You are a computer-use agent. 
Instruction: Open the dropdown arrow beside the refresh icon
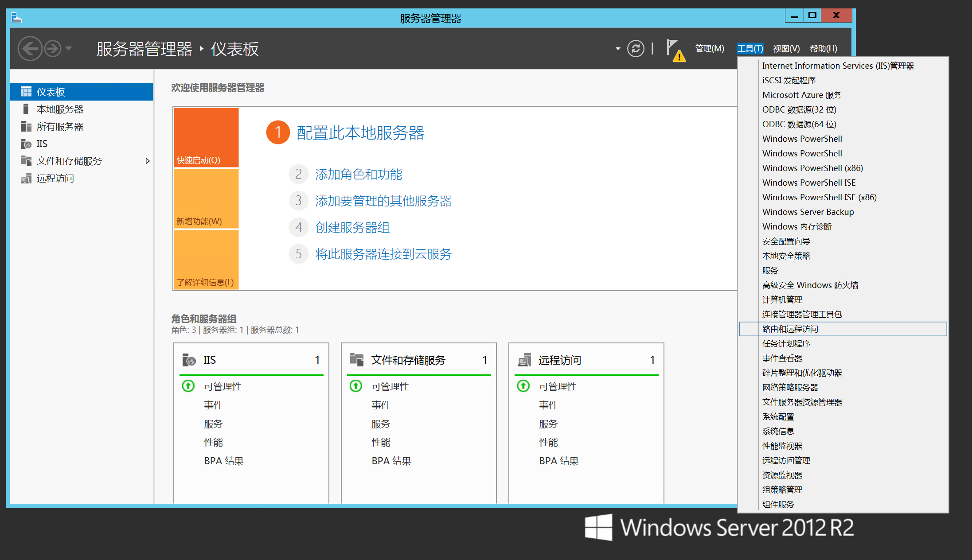tap(618, 48)
